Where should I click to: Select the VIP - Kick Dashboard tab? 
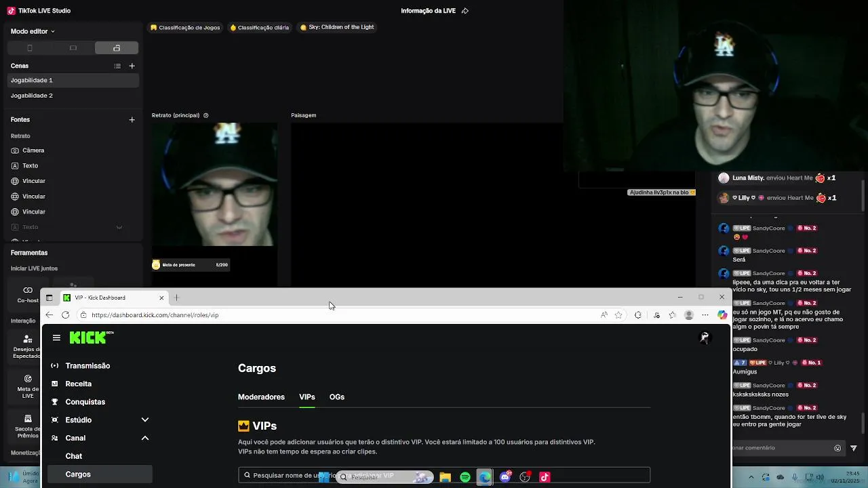113,298
